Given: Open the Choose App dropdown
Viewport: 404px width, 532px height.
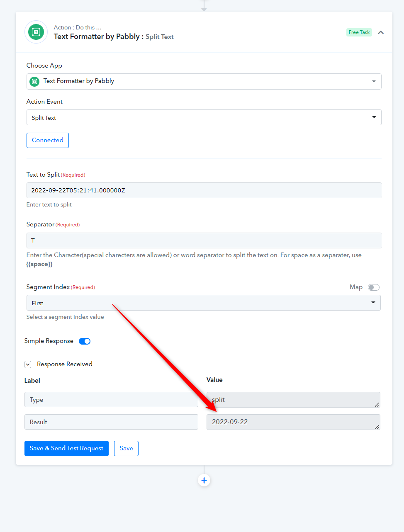Looking at the screenshot, I should 204,81.
